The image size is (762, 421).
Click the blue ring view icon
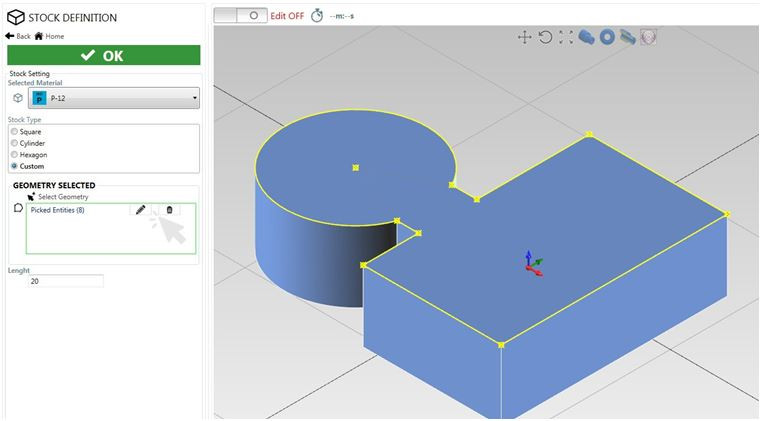point(606,37)
